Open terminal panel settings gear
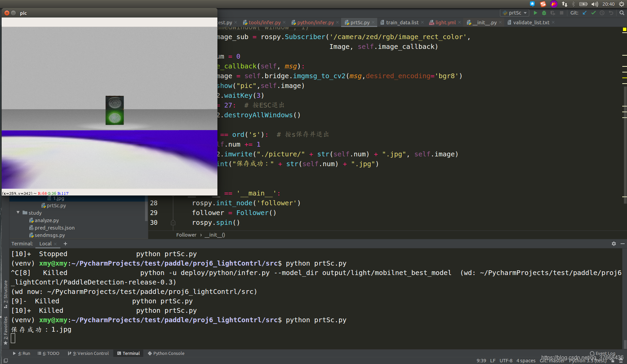627x364 pixels. (614, 244)
